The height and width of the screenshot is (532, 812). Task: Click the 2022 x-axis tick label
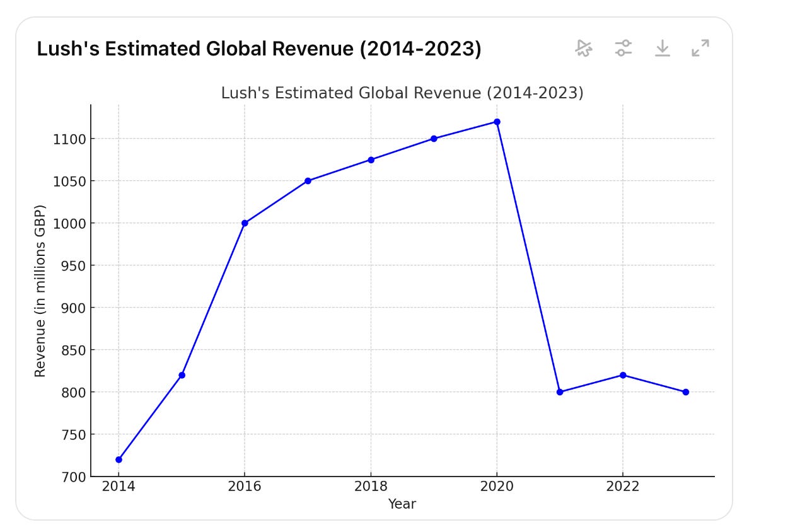(x=623, y=487)
